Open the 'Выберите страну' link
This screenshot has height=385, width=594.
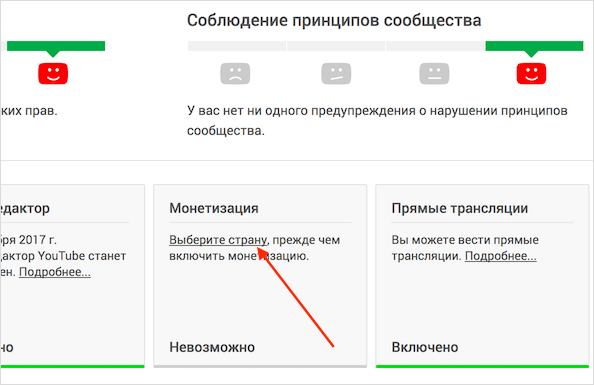218,240
